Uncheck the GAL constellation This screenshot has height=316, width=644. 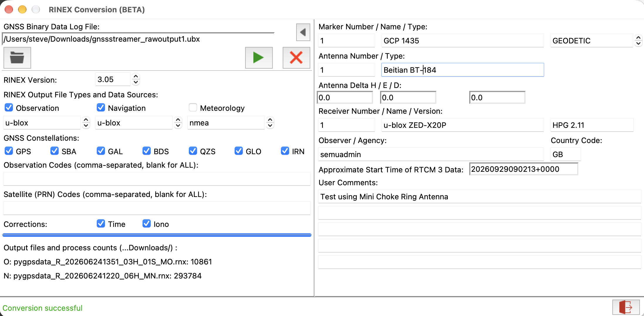101,151
